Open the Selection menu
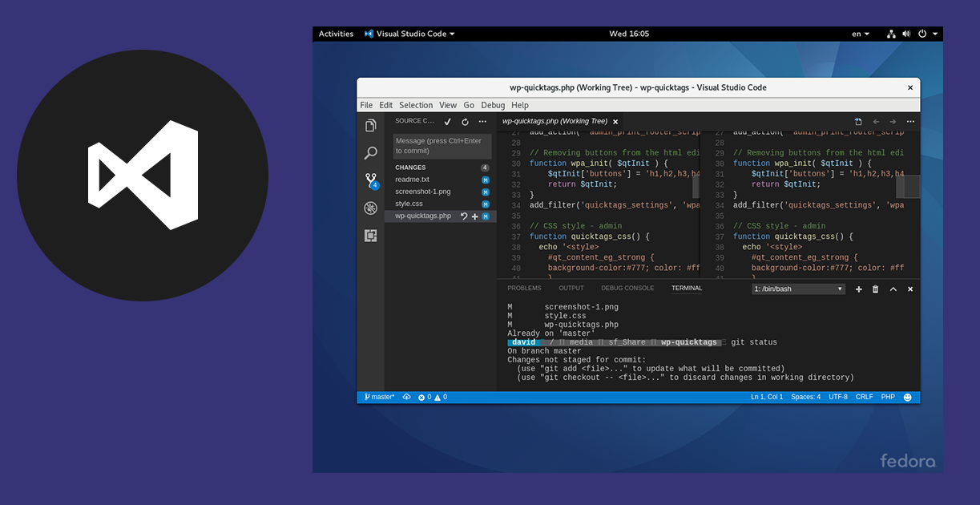Image resolution: width=980 pixels, height=505 pixels. pos(416,105)
